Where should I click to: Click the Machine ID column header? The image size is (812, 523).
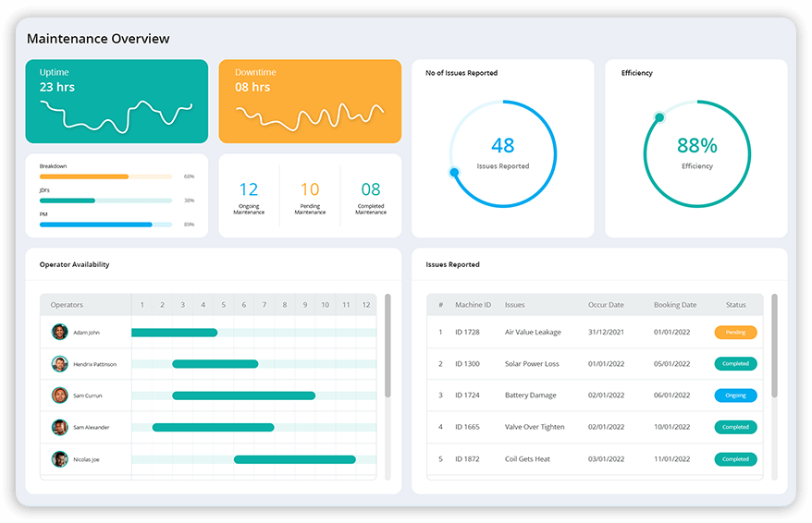(x=473, y=305)
